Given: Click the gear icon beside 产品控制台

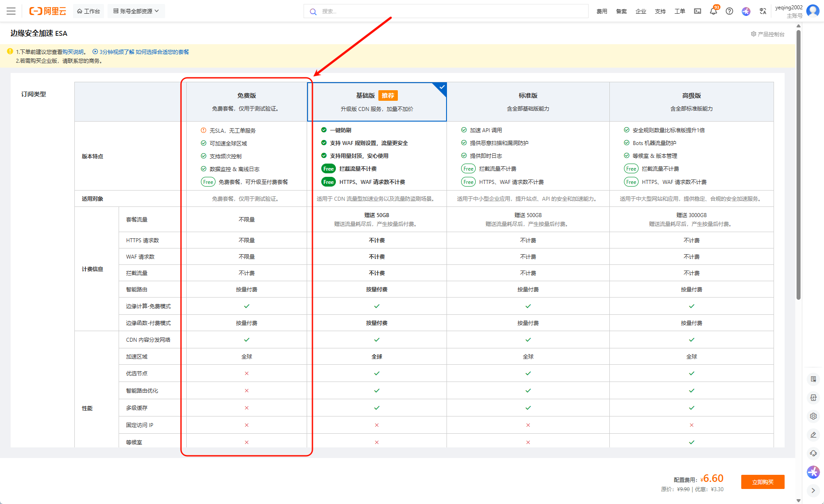Looking at the screenshot, I should click(753, 34).
